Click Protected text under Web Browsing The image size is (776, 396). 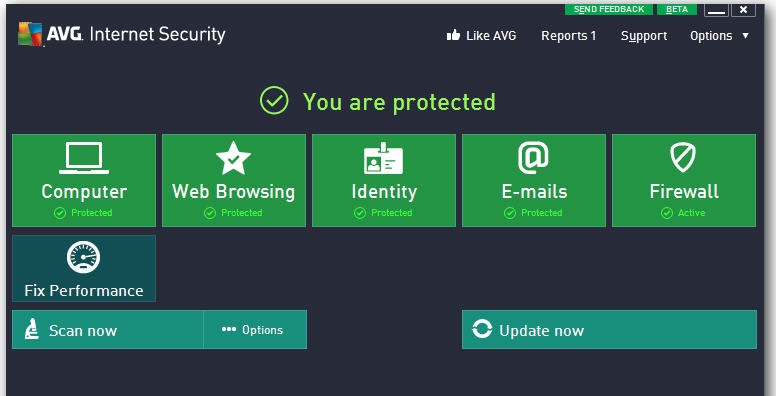[x=242, y=213]
